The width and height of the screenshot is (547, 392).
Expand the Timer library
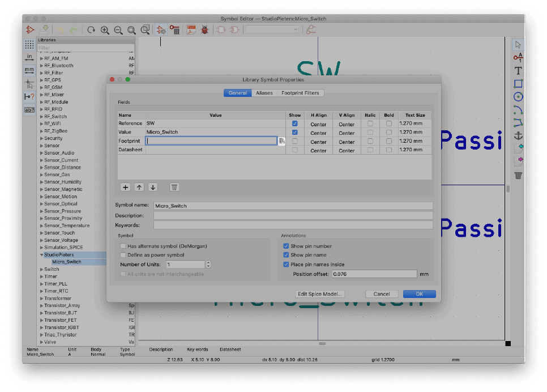point(41,276)
